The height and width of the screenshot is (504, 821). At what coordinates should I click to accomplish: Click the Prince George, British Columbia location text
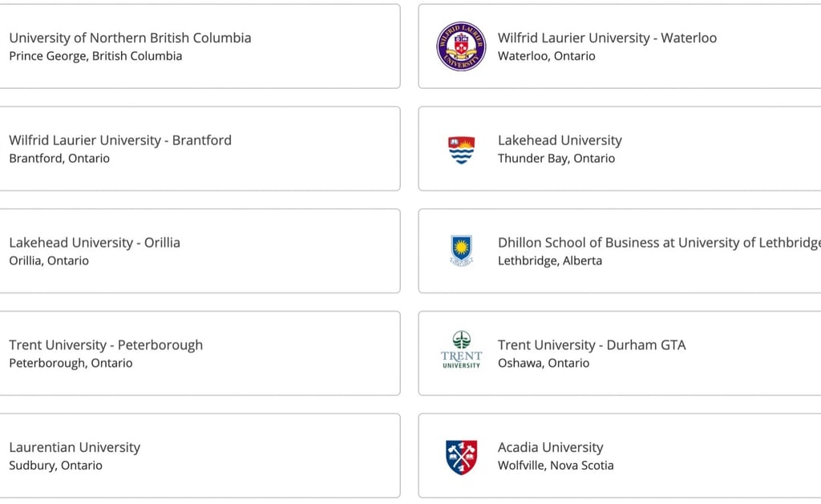[x=95, y=56]
